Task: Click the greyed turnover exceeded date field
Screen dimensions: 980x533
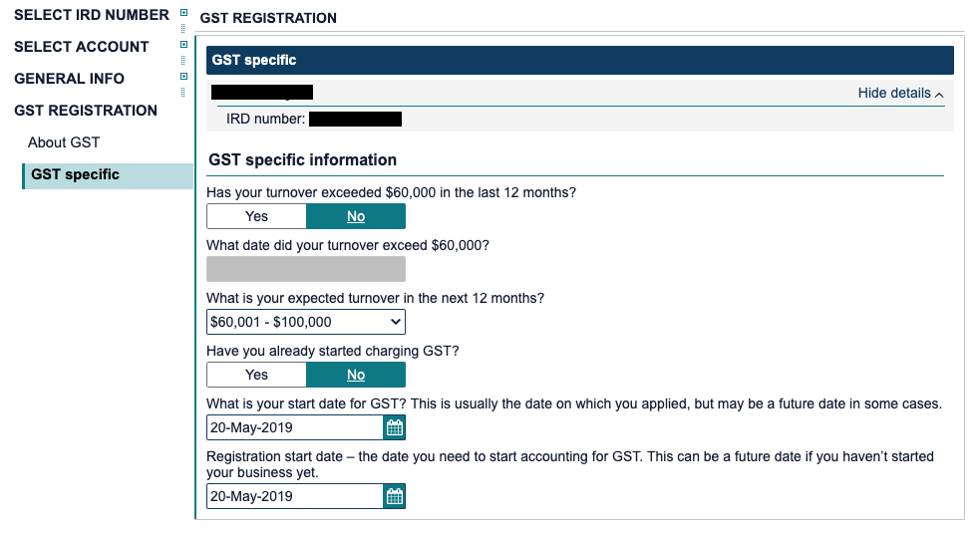Action: click(x=306, y=269)
